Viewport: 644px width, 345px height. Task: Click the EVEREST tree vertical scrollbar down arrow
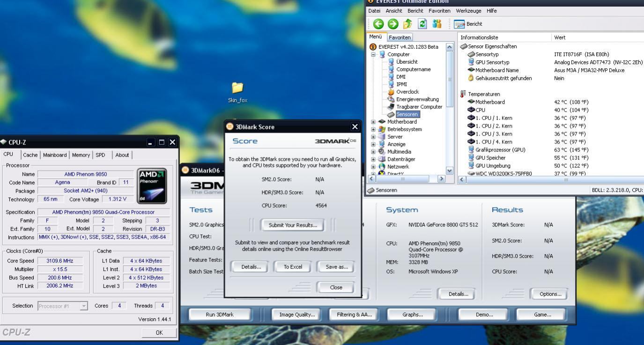point(450,171)
